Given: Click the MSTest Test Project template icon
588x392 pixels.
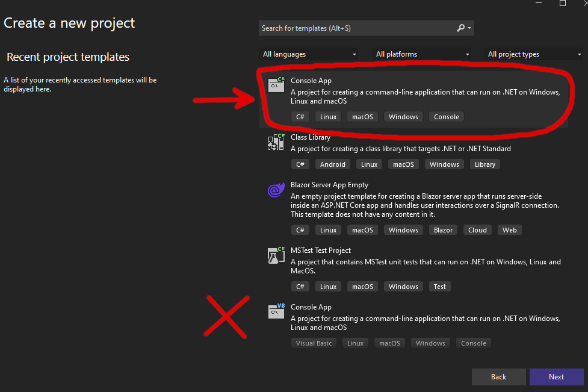Looking at the screenshot, I should [x=276, y=255].
